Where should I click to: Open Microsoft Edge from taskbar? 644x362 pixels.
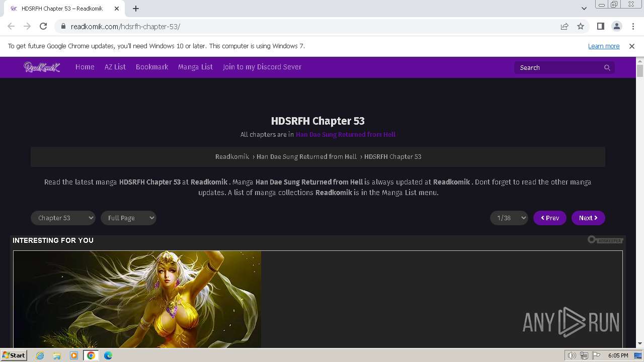tap(108, 355)
